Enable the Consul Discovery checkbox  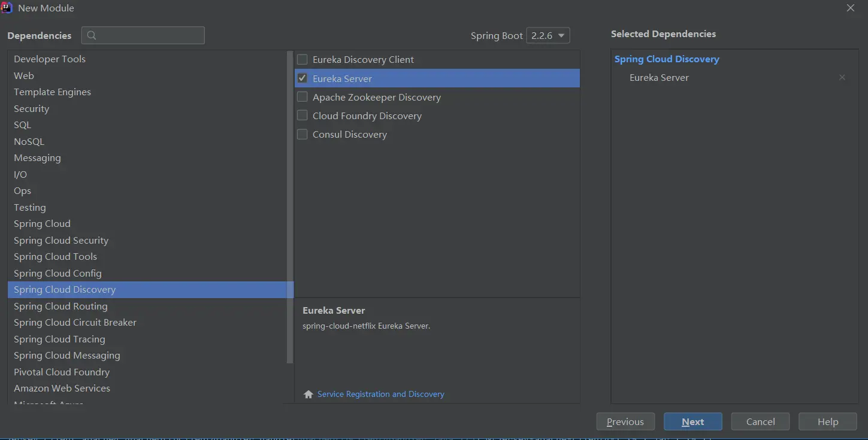point(303,134)
